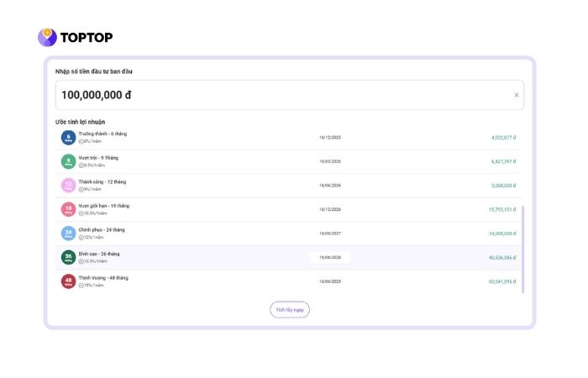Choose "Vượt giới hạn - 18 tháng" plan
The height and width of the screenshot is (378, 588).
pos(104,206)
